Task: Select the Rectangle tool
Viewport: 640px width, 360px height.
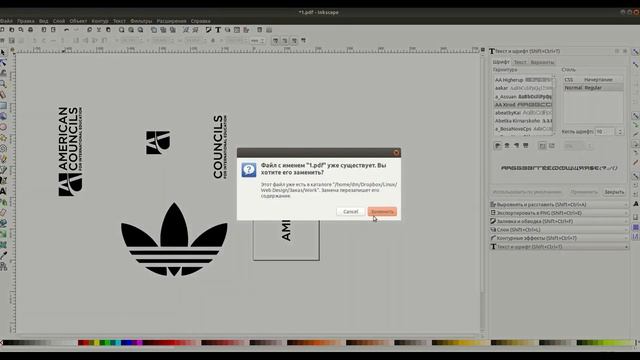Action: (x=3, y=106)
